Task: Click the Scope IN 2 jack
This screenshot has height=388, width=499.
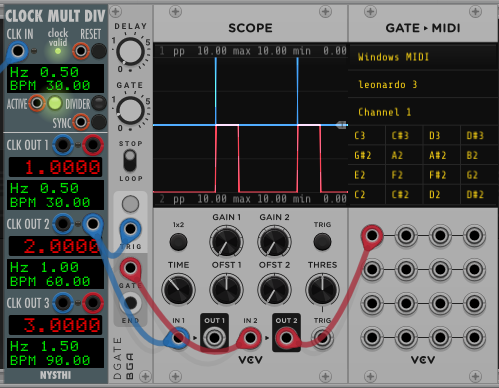Action: coord(250,338)
